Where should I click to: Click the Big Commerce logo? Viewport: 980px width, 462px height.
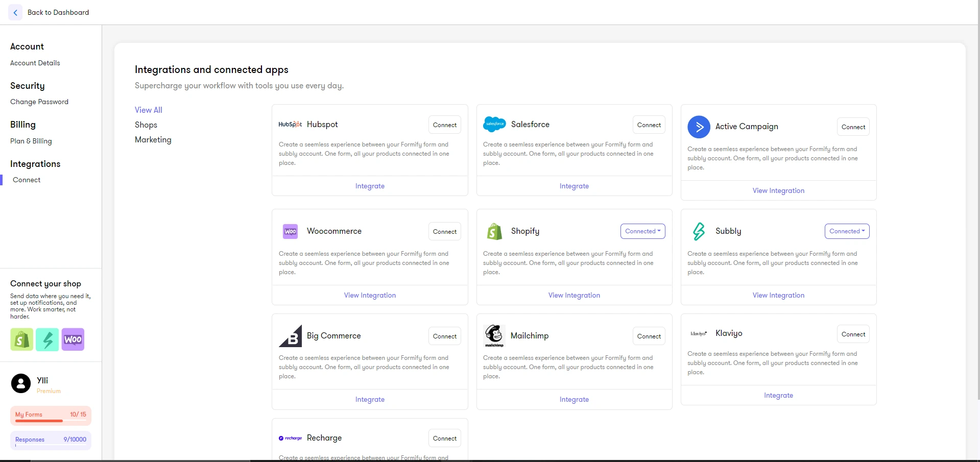pos(291,336)
